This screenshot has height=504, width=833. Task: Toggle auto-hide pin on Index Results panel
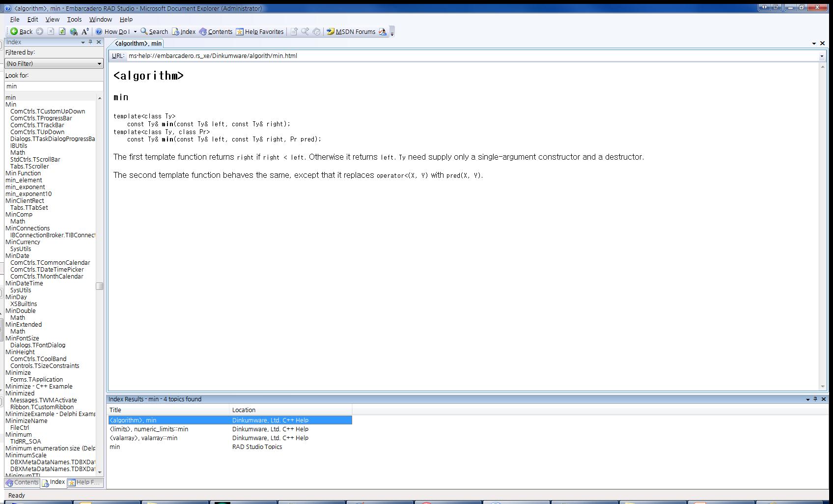coord(815,399)
